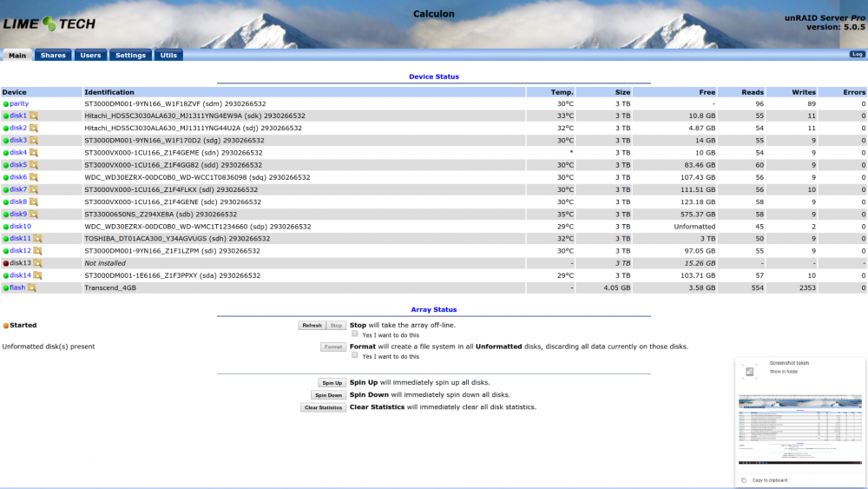Open the flash device link
The image size is (868, 489).
17,287
